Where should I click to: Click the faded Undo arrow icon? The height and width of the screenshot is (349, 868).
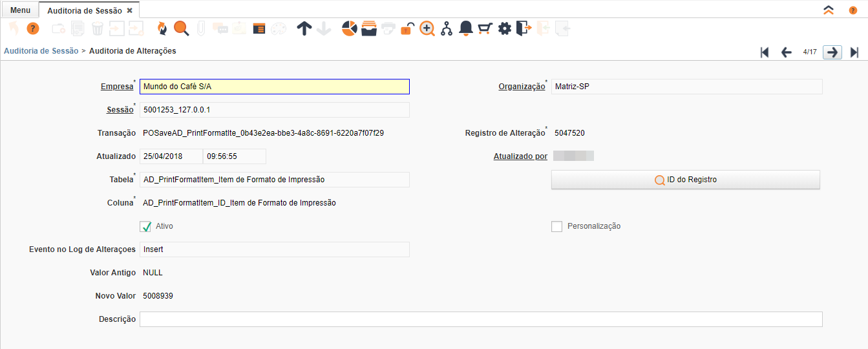[x=14, y=28]
